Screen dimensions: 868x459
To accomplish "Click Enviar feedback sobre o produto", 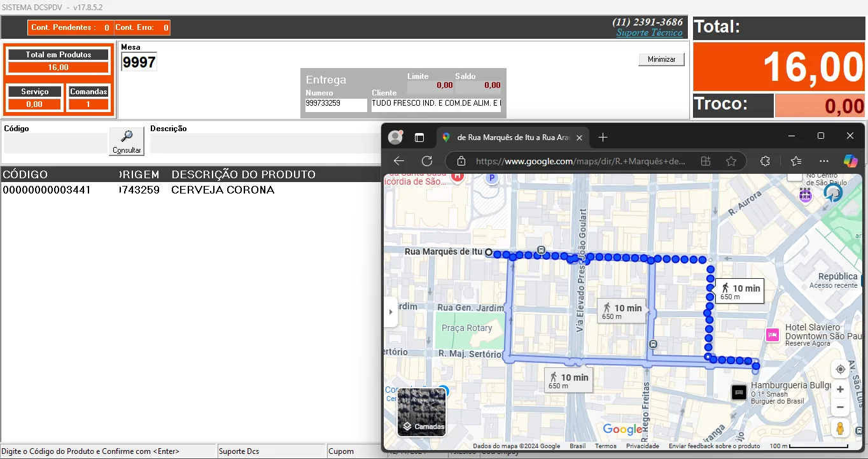I will (715, 446).
